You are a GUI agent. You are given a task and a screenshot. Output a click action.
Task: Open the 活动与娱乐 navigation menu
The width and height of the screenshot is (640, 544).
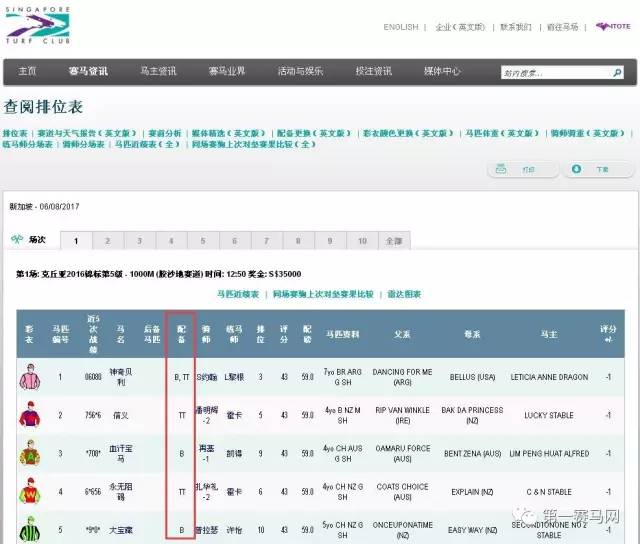tap(300, 71)
